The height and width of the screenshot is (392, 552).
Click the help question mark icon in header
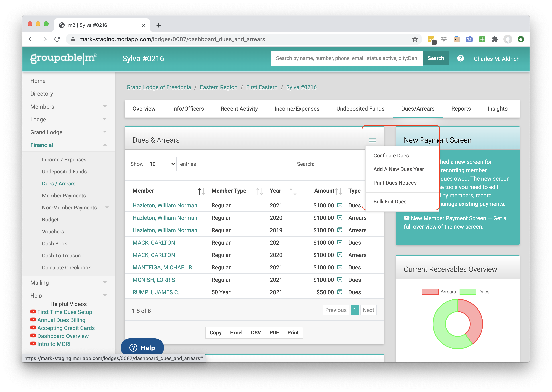pos(460,58)
